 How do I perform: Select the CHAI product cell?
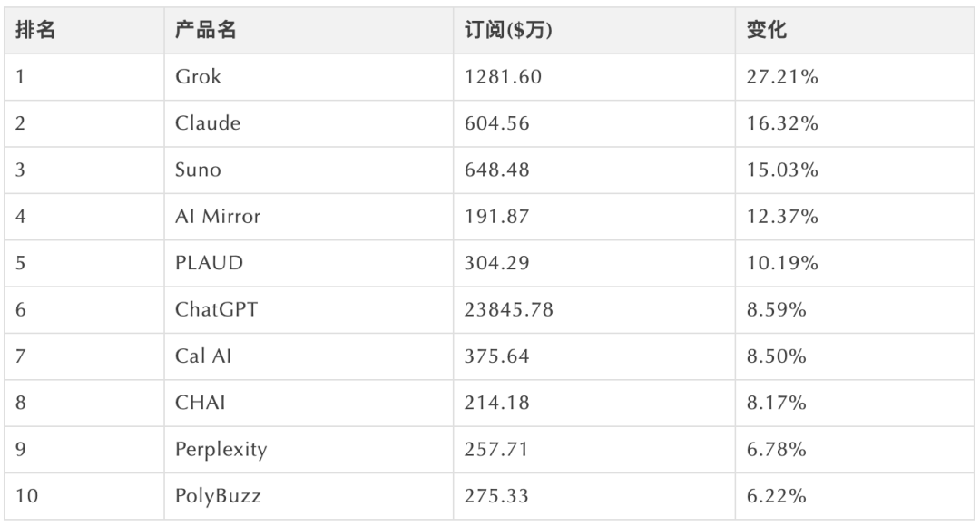click(201, 404)
